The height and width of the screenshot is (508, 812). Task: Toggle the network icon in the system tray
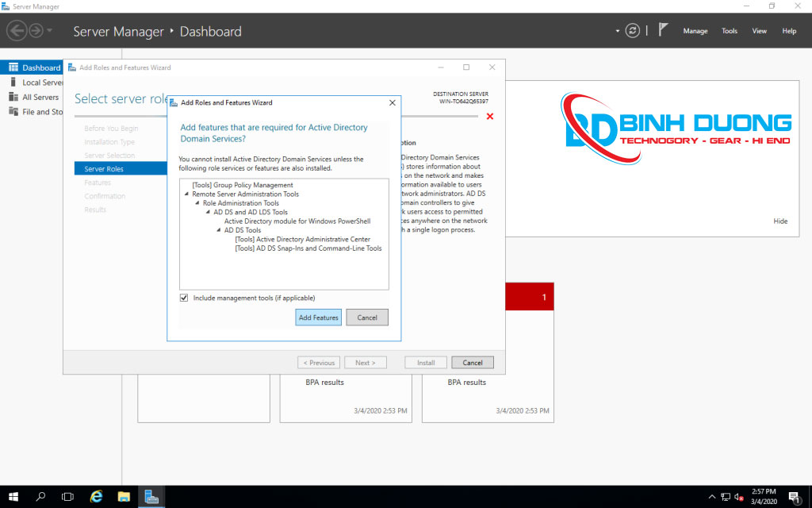(726, 496)
